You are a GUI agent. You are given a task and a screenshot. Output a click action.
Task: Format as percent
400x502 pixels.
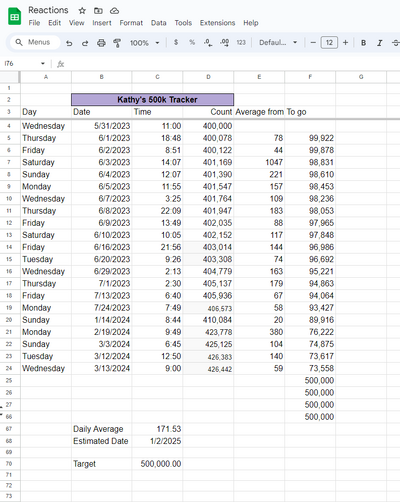[192, 42]
